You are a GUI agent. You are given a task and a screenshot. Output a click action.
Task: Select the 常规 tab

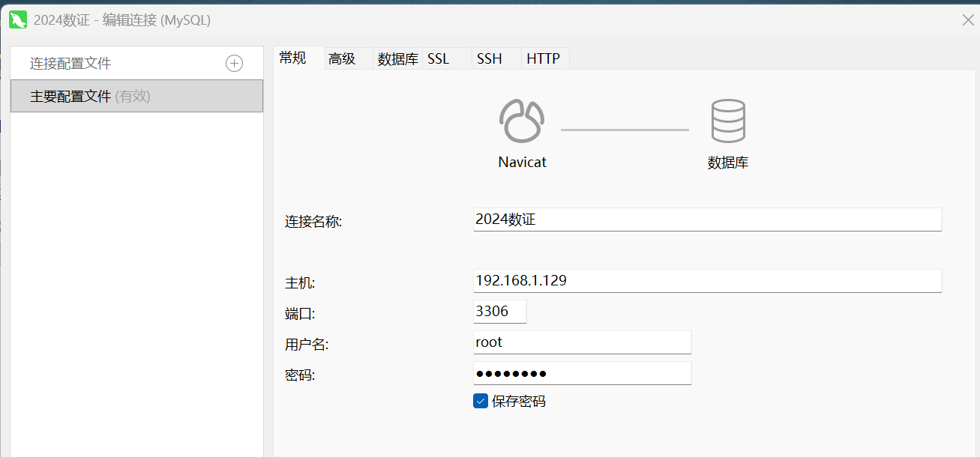pyautogui.click(x=292, y=58)
